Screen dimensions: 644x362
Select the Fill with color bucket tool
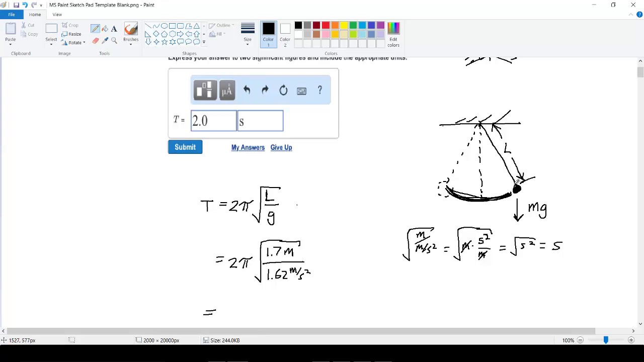click(x=105, y=29)
